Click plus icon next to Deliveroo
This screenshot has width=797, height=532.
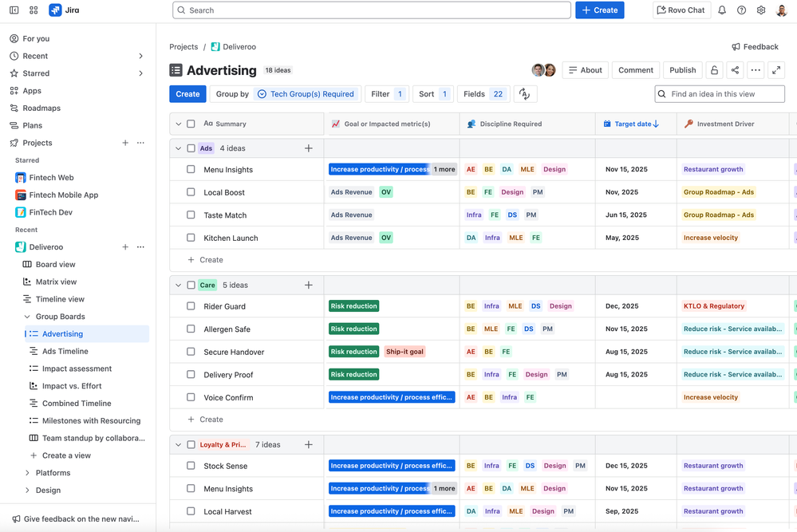click(125, 247)
